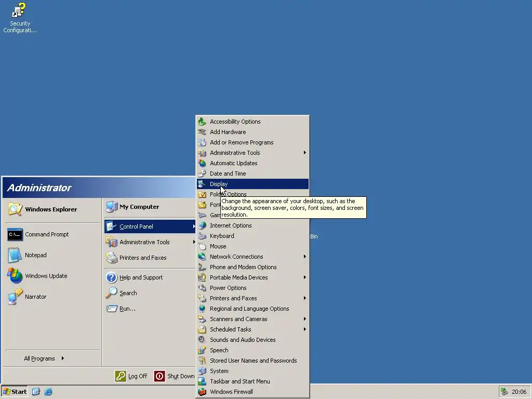
Task: Expand Scanners and Cameras submenu arrow
Action: 304,319
